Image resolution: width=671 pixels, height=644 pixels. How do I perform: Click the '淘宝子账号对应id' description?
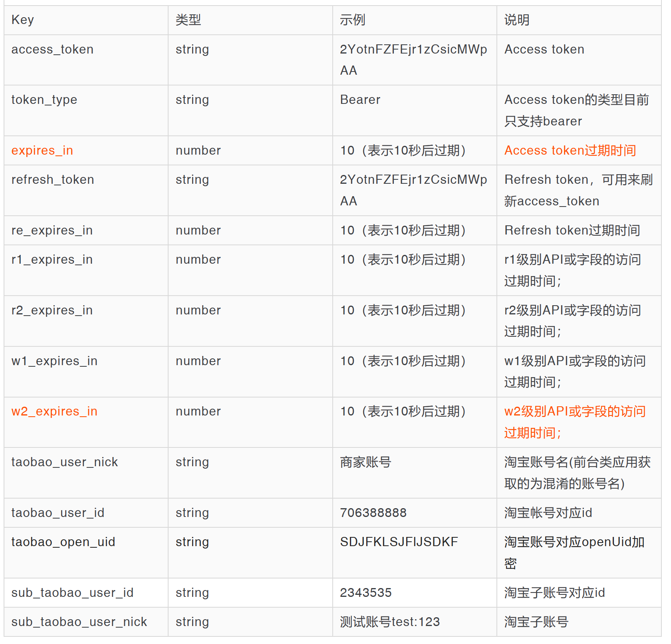pos(555,593)
